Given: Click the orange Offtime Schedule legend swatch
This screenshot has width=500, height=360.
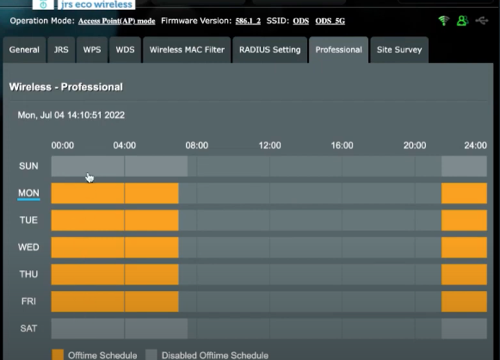Looking at the screenshot, I should click(x=58, y=355).
